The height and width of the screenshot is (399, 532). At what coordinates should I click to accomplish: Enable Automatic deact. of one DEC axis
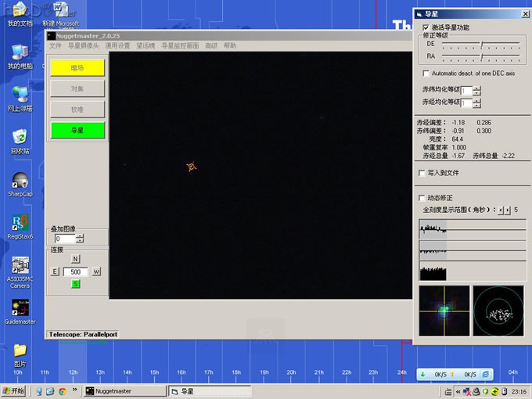(426, 73)
